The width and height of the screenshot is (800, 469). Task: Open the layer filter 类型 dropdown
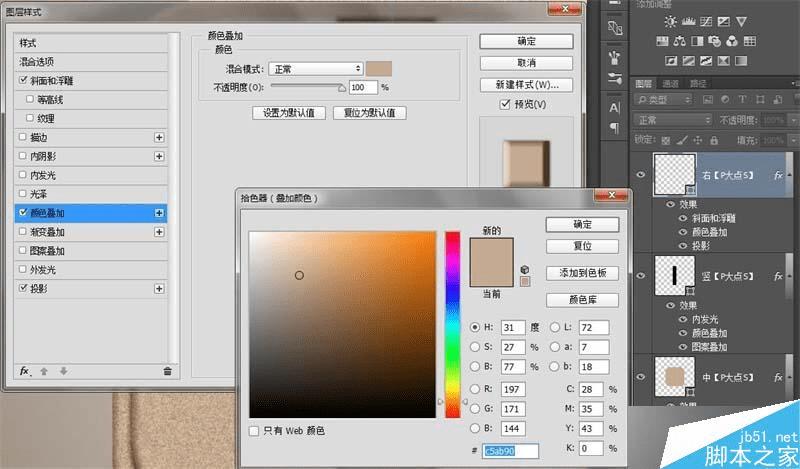[x=663, y=100]
